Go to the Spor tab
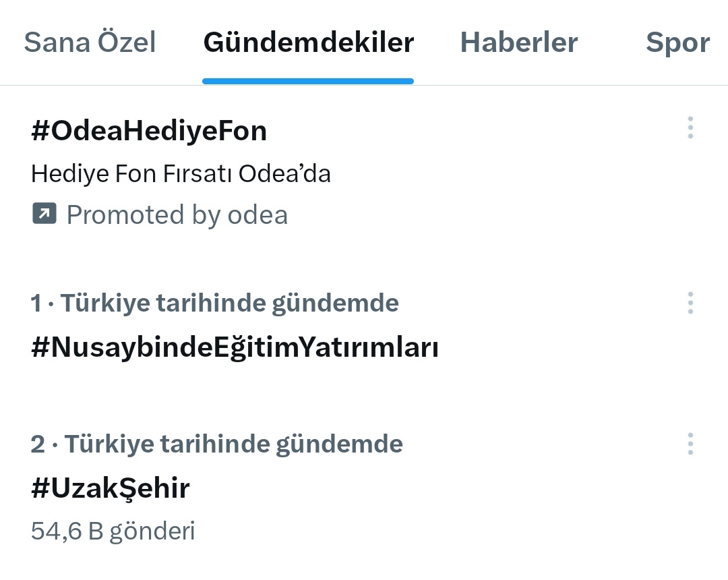 point(677,43)
